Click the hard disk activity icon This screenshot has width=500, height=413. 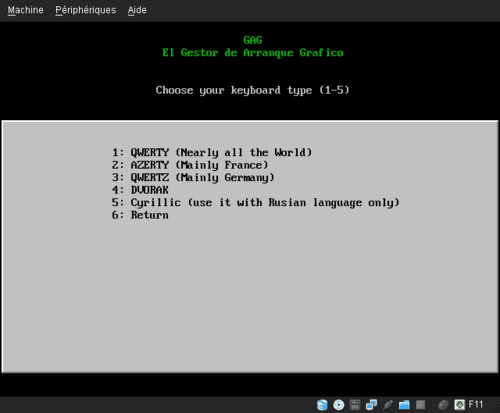(322, 405)
